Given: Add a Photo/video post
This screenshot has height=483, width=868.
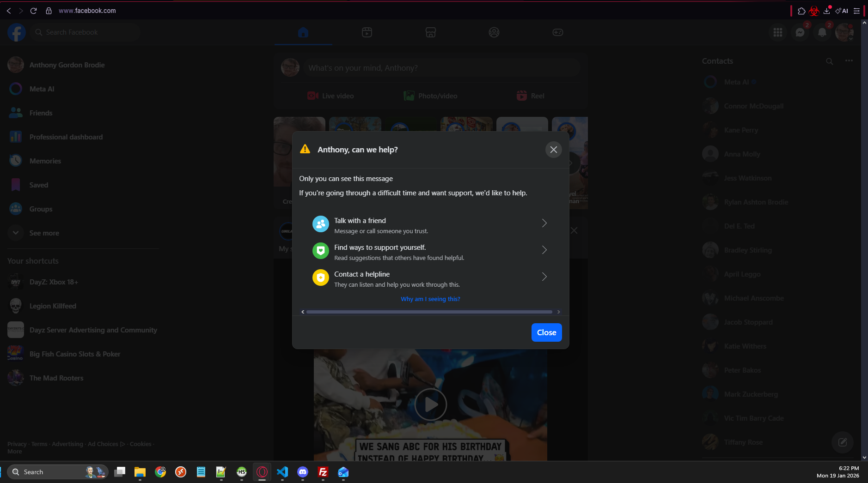Looking at the screenshot, I should 431,96.
